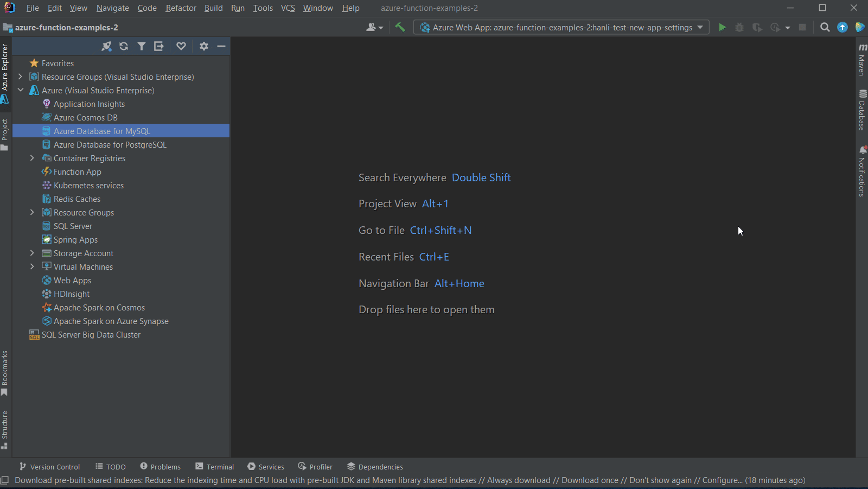Click the Azure sign-in icon in Explorer toolbar

(106, 46)
